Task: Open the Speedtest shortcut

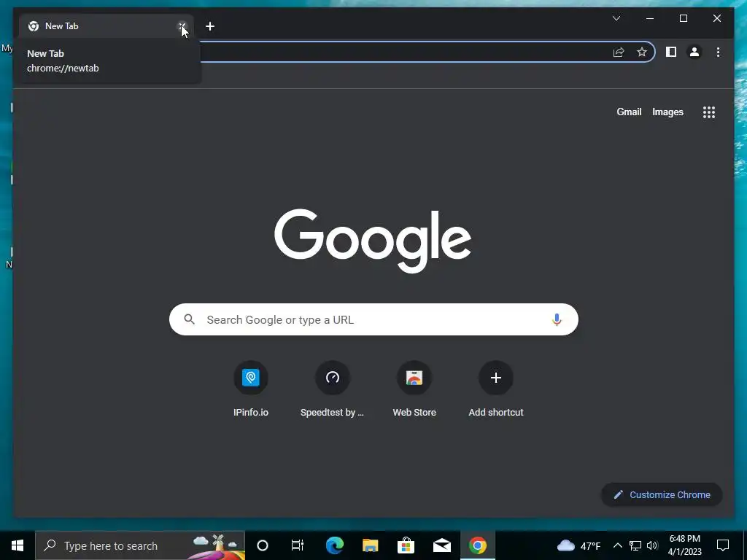Action: point(332,389)
